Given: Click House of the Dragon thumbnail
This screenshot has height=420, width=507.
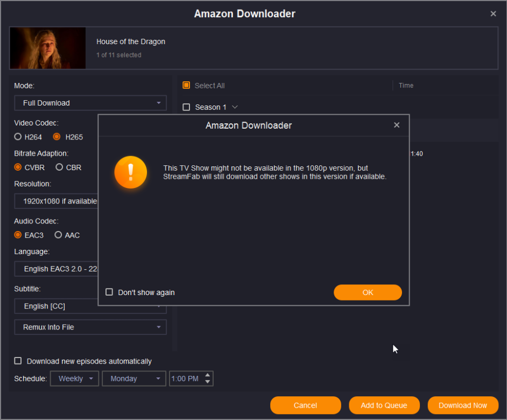Looking at the screenshot, I should click(48, 48).
